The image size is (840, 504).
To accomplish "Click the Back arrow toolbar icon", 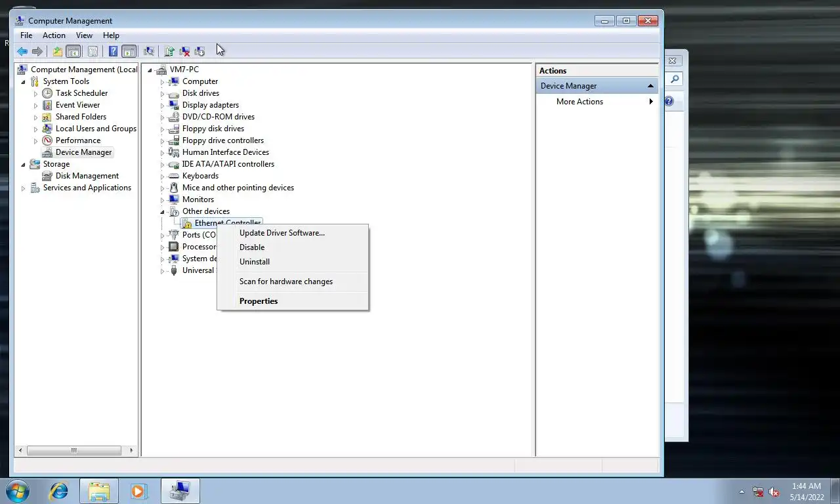I will click(22, 51).
